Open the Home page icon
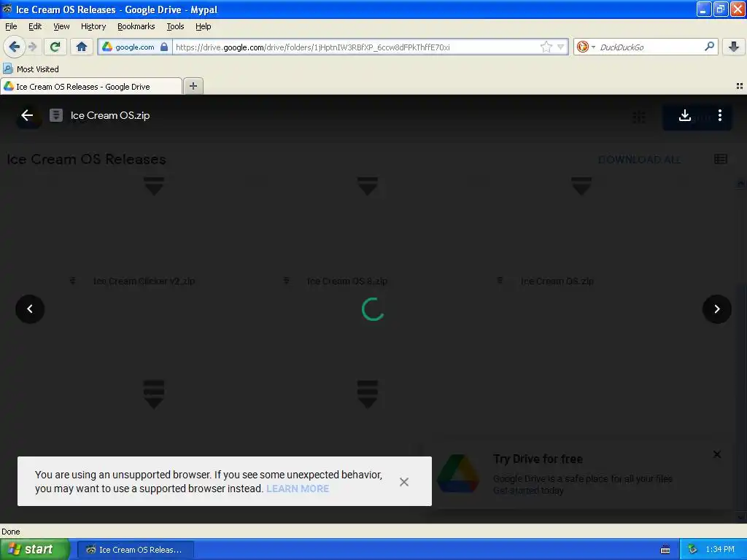This screenshot has height=560, width=747. [x=82, y=47]
